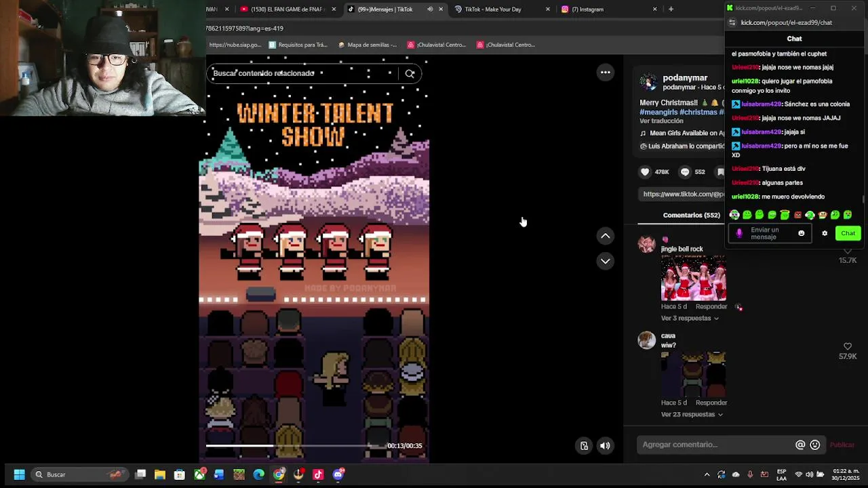This screenshot has width=868, height=488.
Task: Open the #meangirls hashtag link
Action: coord(658,112)
